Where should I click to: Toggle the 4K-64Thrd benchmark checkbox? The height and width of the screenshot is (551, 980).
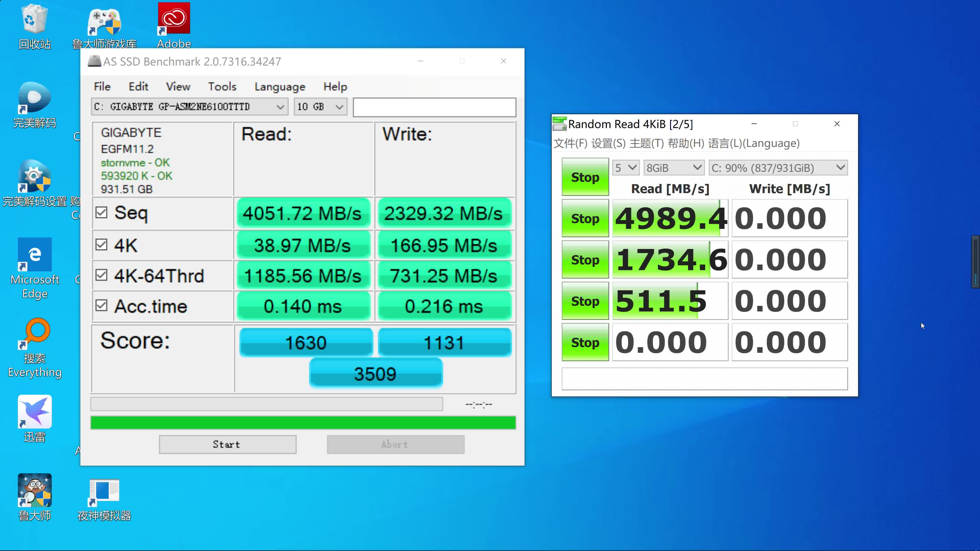(101, 275)
